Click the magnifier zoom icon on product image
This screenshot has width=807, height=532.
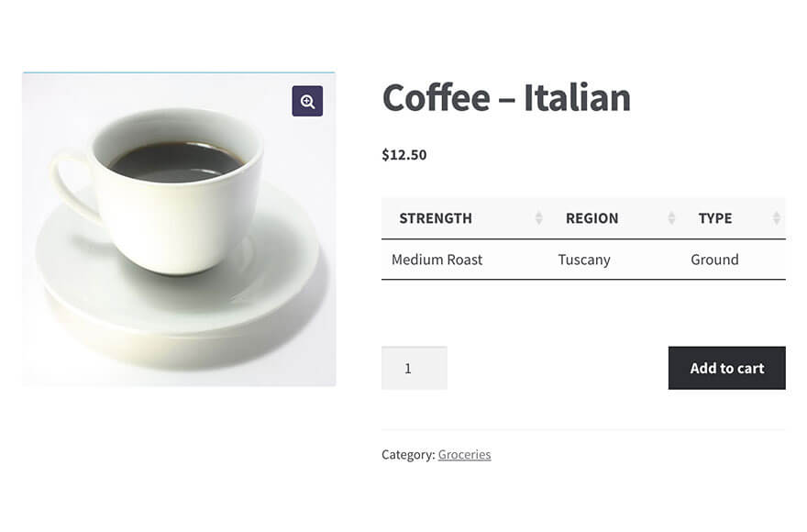click(307, 102)
